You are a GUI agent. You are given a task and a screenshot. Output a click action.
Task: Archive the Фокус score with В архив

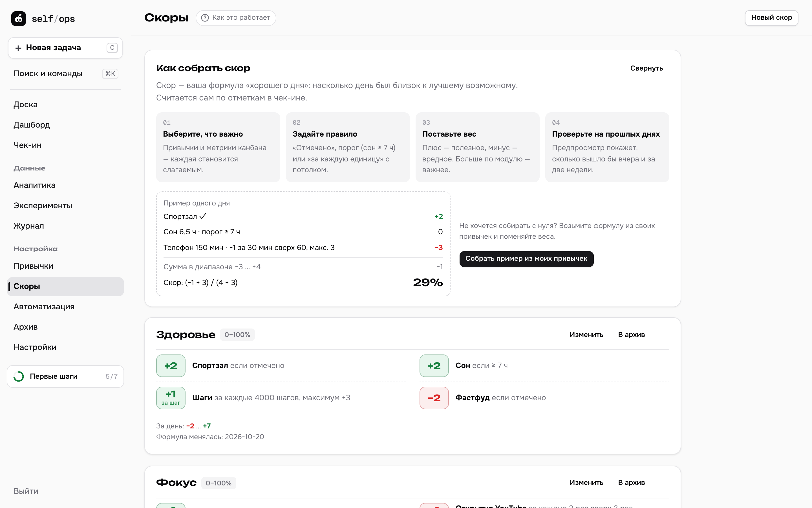tap(631, 483)
